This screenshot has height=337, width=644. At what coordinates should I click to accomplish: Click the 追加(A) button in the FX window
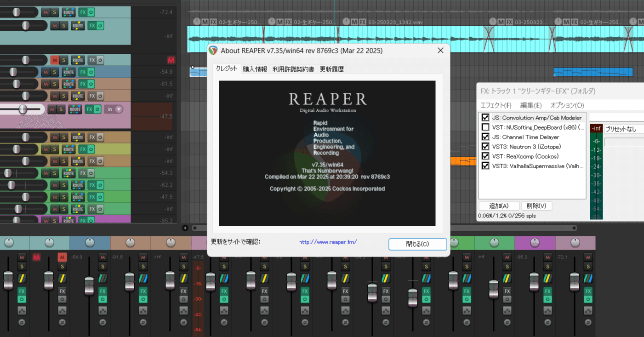coord(499,206)
